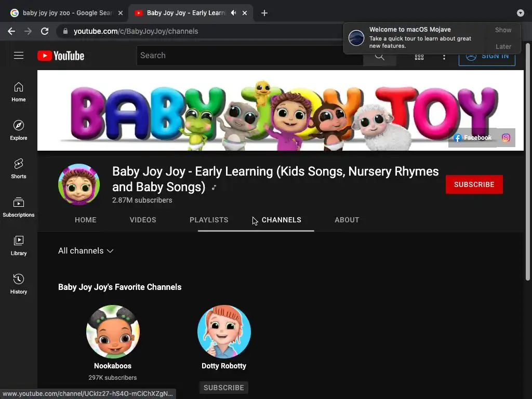
Task: Subscribe to Dotty Robotty channel
Action: tap(223, 388)
